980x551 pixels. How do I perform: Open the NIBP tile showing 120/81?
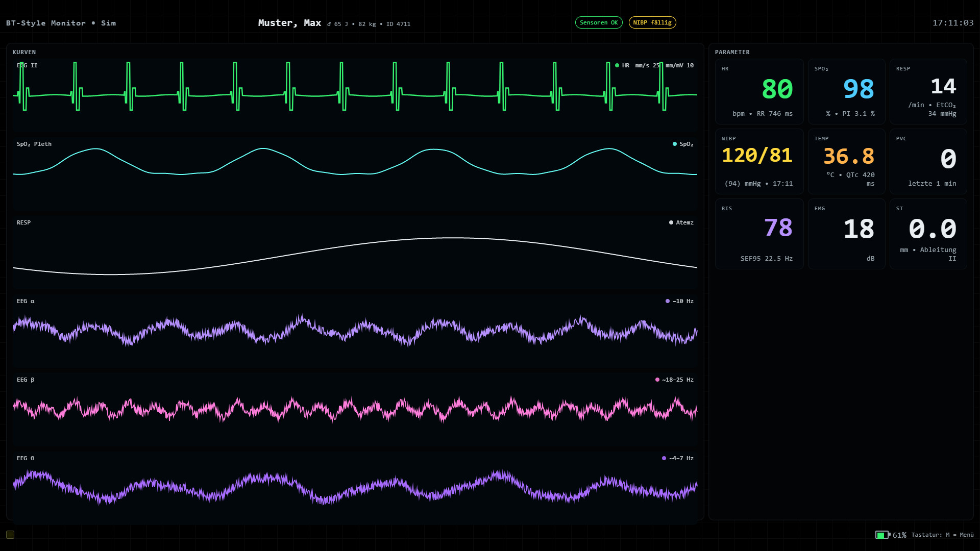tap(759, 161)
